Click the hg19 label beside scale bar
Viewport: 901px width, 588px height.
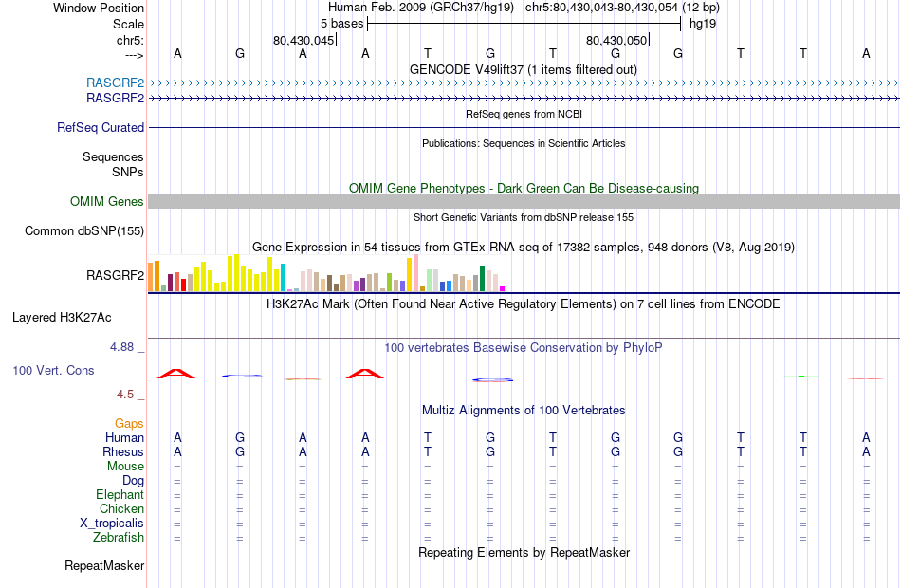point(703,24)
